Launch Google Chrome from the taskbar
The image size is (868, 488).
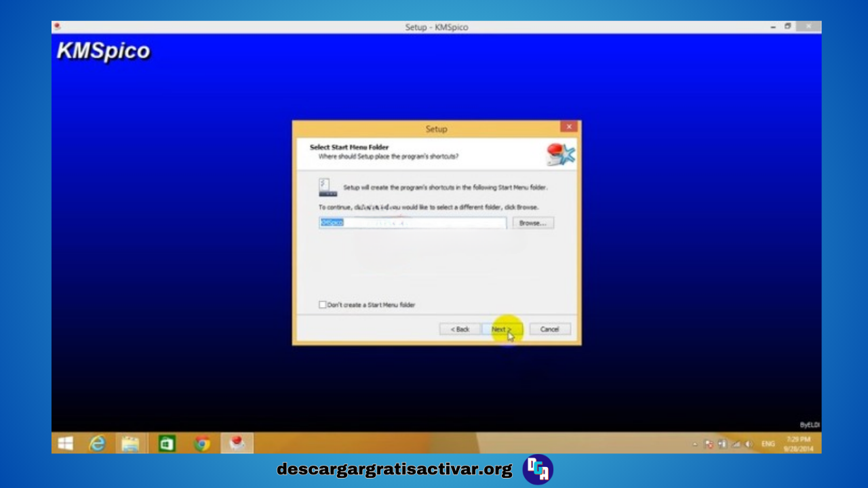coord(202,444)
